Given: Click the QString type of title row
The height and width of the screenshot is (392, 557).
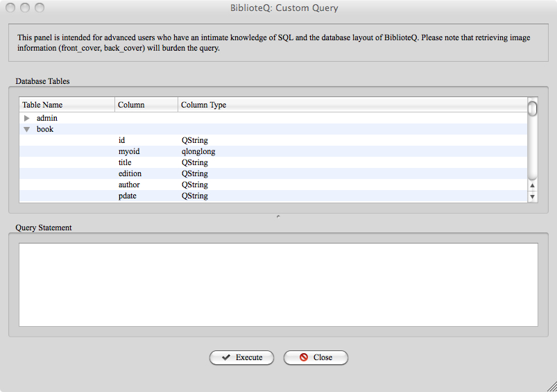Looking at the screenshot, I should (x=195, y=162).
